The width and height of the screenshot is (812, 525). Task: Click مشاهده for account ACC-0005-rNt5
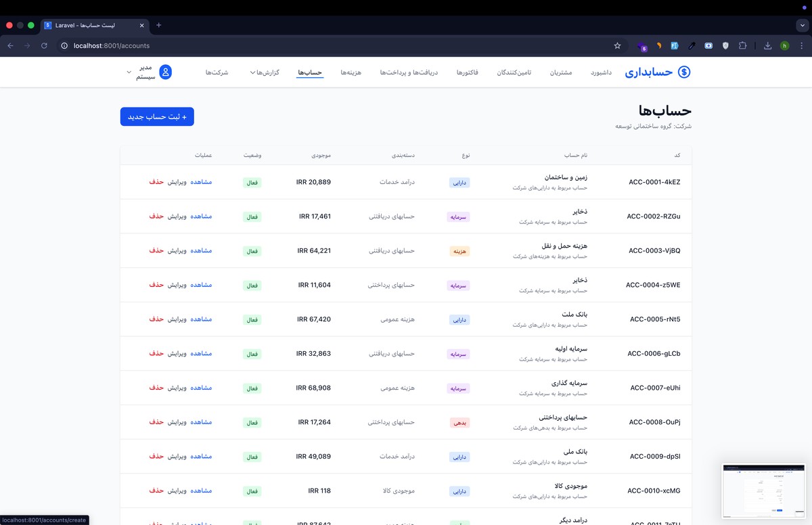tap(201, 319)
